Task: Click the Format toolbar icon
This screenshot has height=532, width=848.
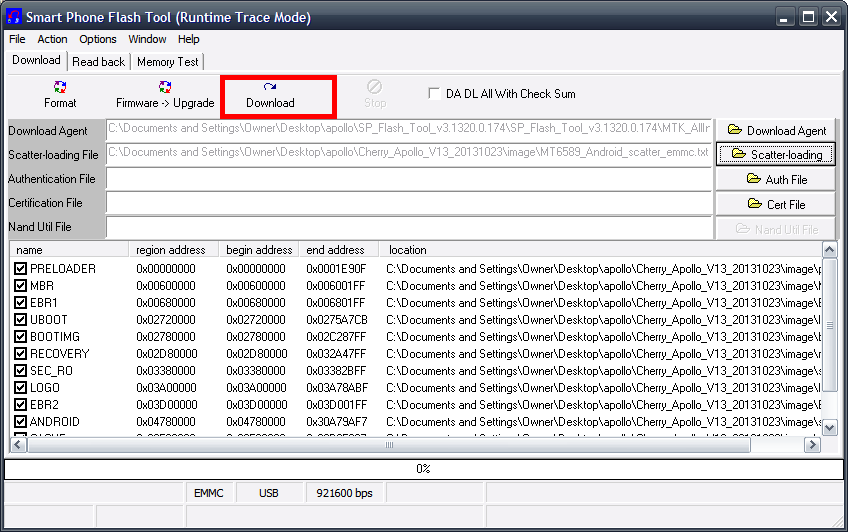Action: click(x=60, y=95)
